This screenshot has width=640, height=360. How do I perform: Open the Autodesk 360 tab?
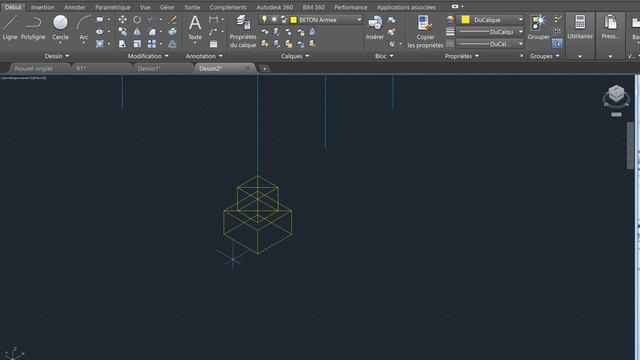pyautogui.click(x=274, y=7)
